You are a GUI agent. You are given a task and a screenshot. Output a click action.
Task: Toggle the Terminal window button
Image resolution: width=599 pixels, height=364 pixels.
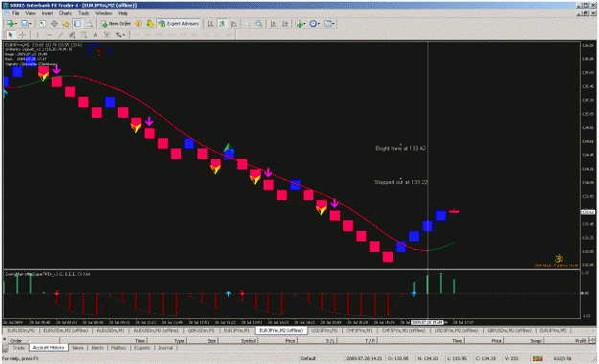coord(78,24)
